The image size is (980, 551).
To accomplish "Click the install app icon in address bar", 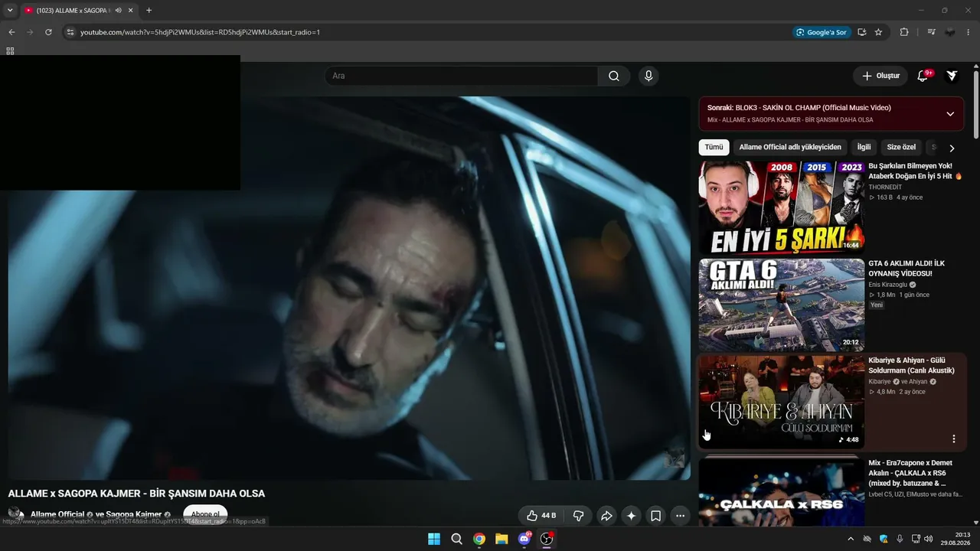I will tap(862, 32).
